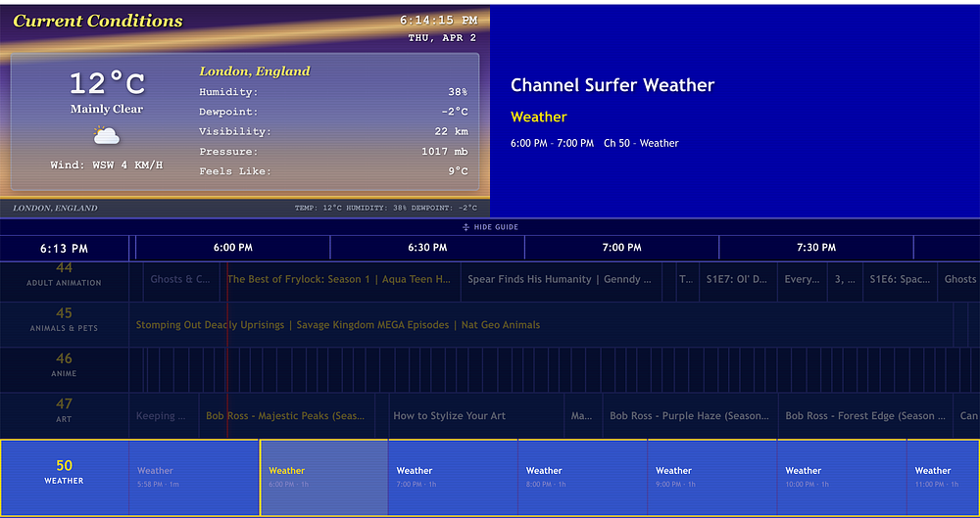Open How to Stylize Your Art
This screenshot has height=518, width=980.
tap(475, 415)
